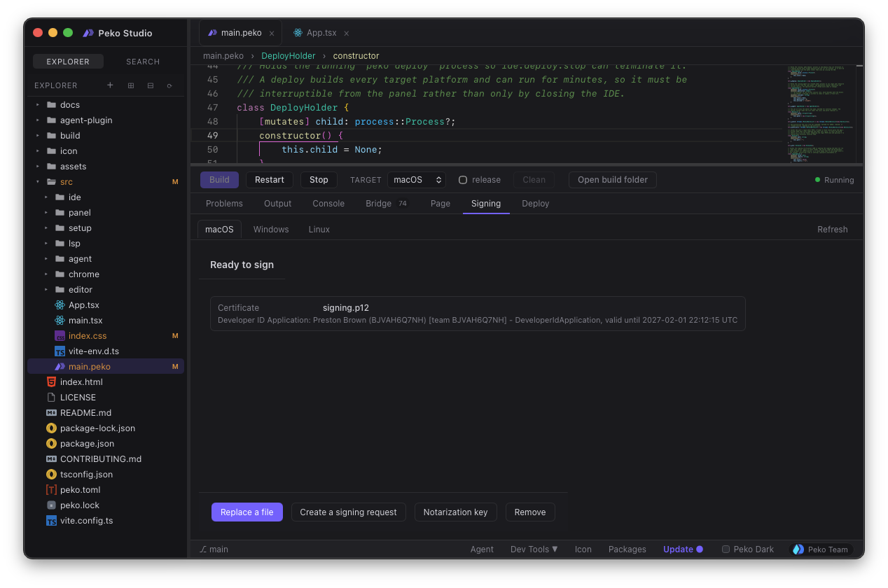Screen dimensions: 888x588
Task: Click the Peko icon beside main.peko in tree
Action: coord(60,367)
